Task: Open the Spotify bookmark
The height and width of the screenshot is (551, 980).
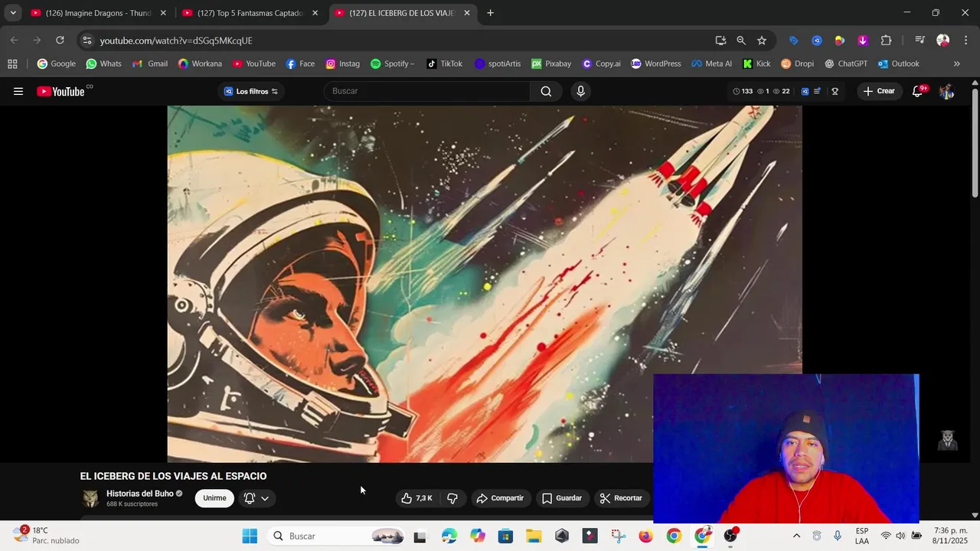Action: point(392,64)
